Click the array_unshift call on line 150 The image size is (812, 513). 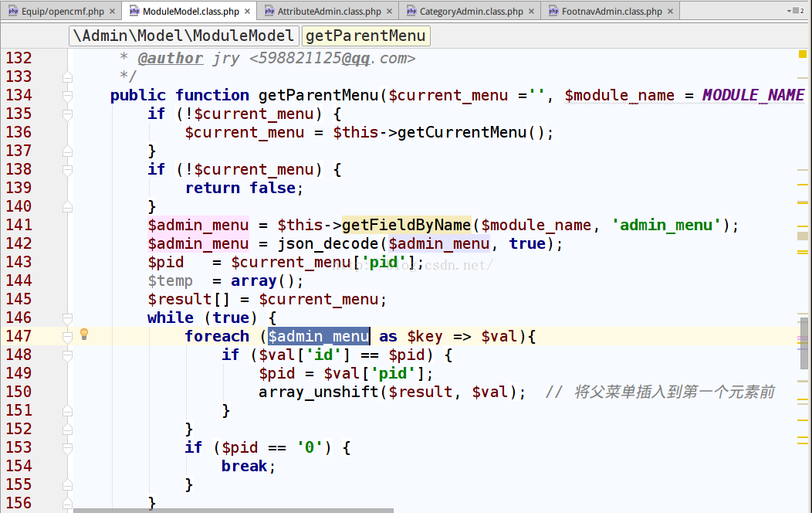tap(319, 392)
